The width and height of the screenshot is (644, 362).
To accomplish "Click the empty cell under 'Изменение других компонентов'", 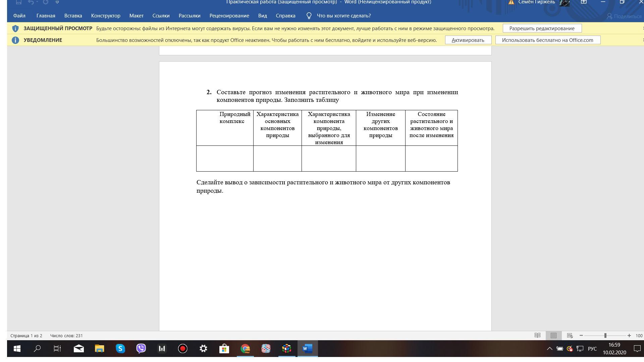I will point(381,159).
